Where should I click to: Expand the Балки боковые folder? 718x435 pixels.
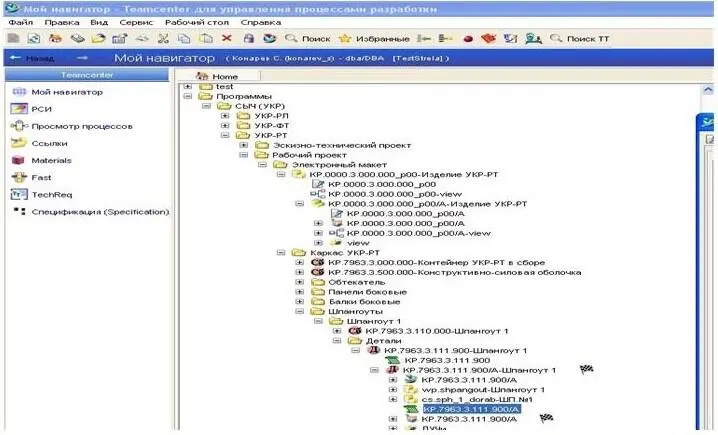pos(299,301)
